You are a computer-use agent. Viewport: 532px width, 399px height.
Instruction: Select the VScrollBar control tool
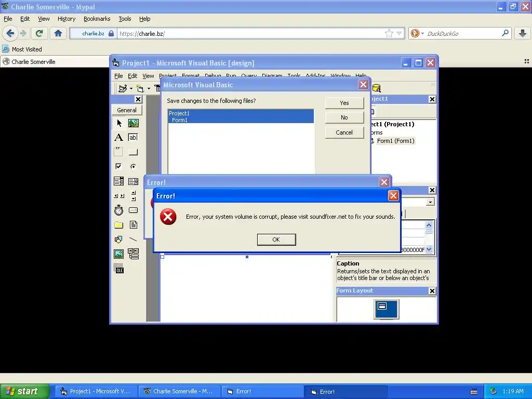(134, 196)
